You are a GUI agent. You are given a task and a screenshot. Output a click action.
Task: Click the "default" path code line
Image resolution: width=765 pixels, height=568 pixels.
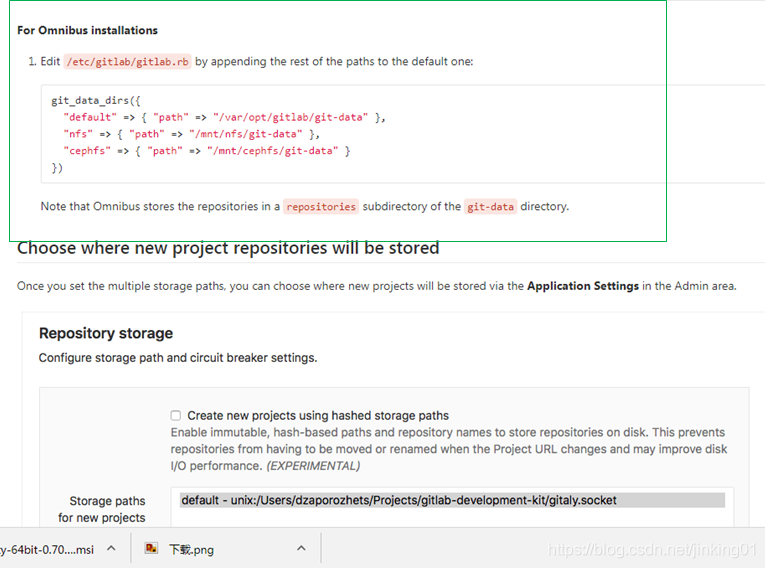coord(224,117)
